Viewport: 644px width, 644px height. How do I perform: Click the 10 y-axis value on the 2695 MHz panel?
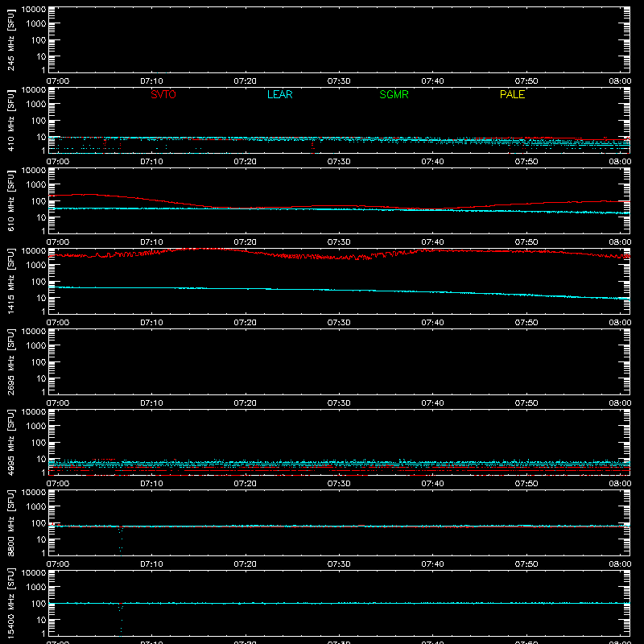(42, 378)
